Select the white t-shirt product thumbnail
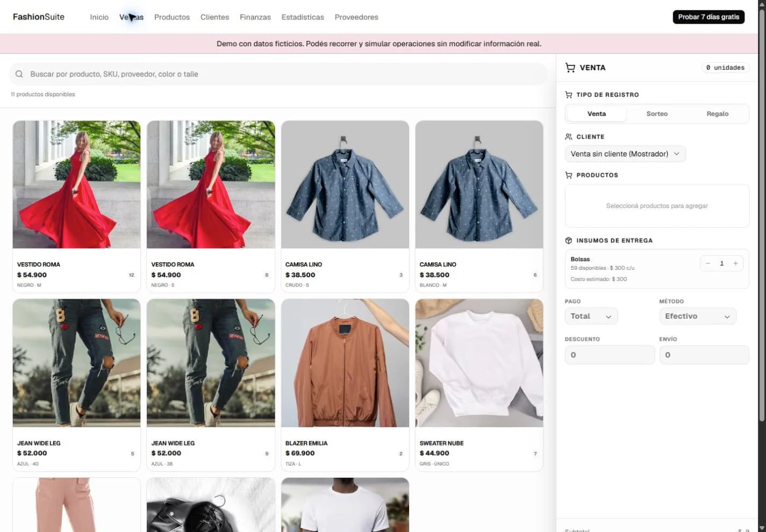Viewport: 766px width, 532px height. point(345,505)
